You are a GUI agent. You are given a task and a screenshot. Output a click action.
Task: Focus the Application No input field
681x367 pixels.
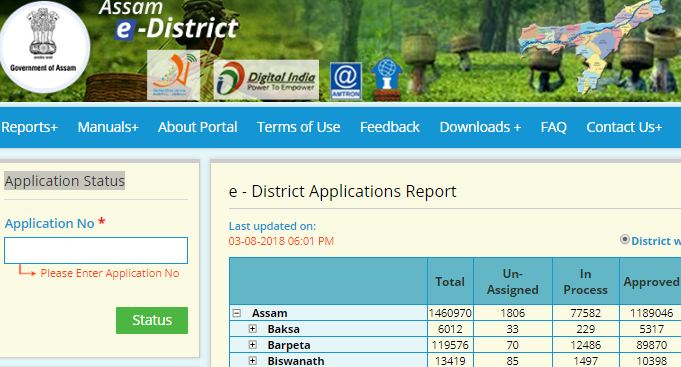[x=96, y=250]
